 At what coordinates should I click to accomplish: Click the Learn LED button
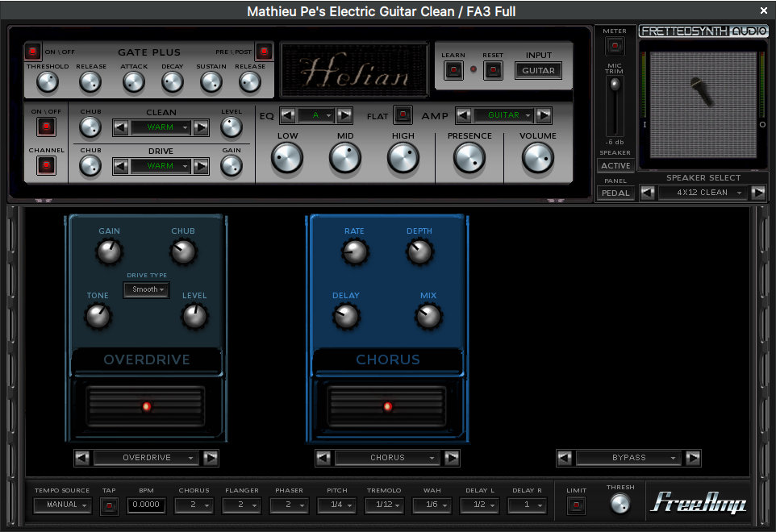point(453,70)
